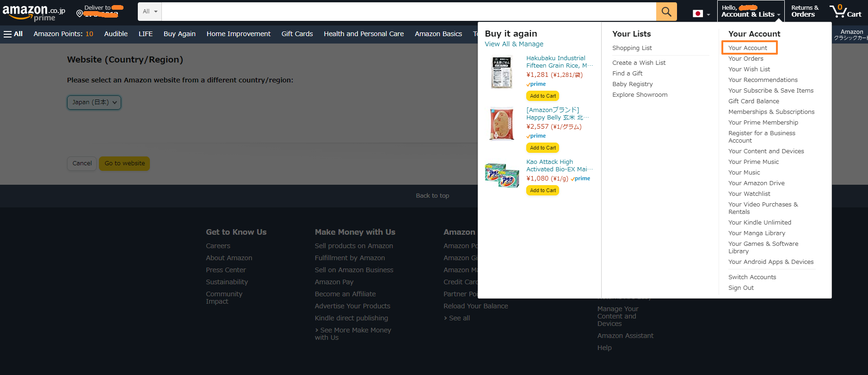
Task: Click the Your Account menu link
Action: click(x=747, y=48)
